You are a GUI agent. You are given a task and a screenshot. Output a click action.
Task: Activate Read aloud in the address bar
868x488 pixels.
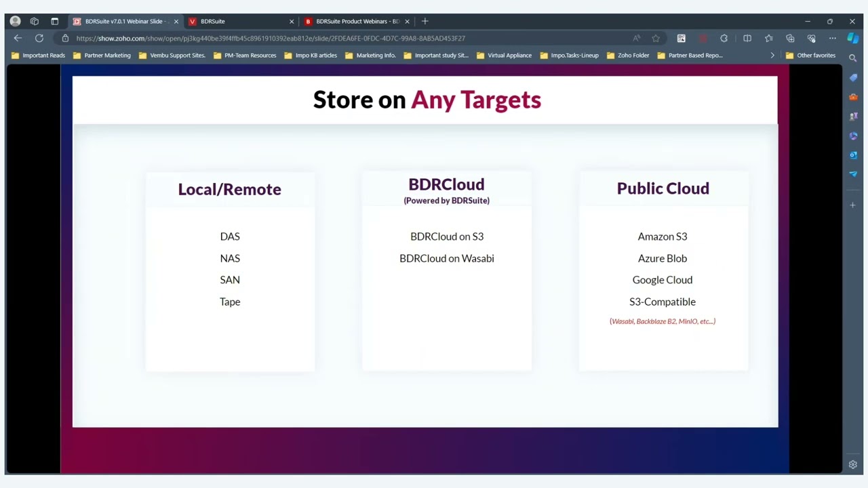636,39
